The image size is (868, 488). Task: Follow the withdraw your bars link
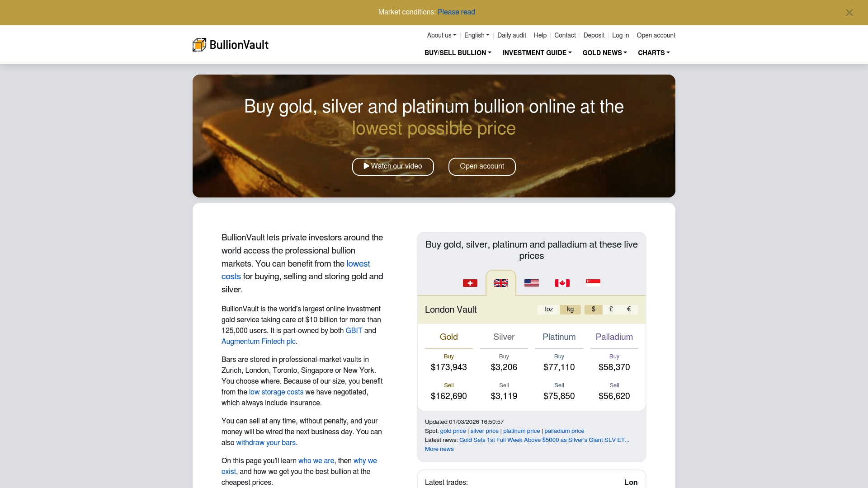(x=266, y=443)
